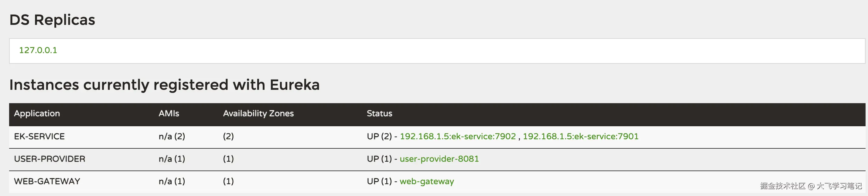Click the AMIs column header
Screen dimensions: 868x196
click(169, 113)
